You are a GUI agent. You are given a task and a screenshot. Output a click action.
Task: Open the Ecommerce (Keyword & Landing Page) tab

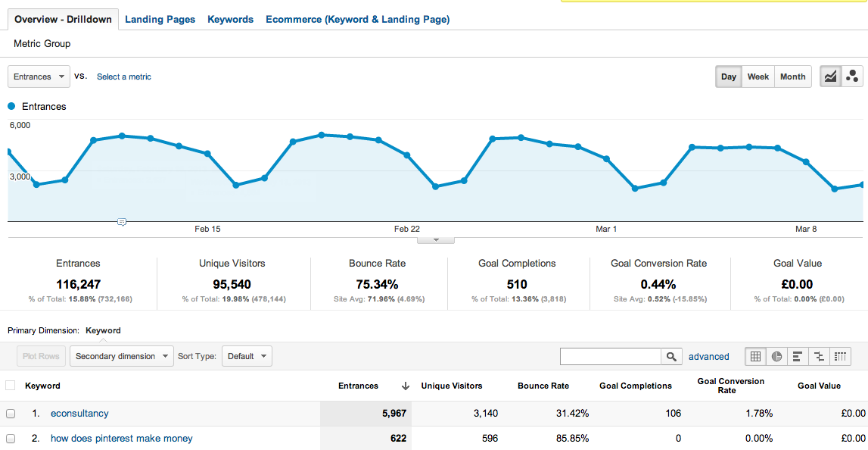[357, 20]
